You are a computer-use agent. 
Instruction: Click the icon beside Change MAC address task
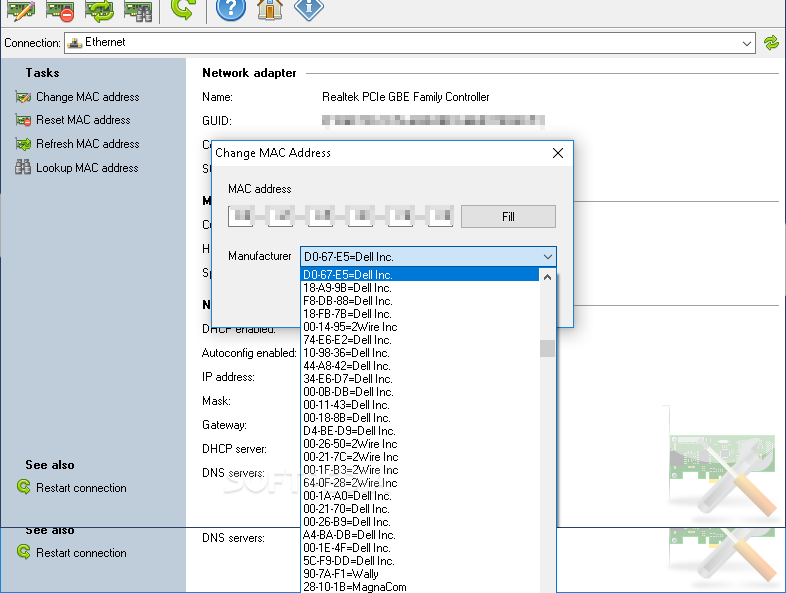pos(23,97)
